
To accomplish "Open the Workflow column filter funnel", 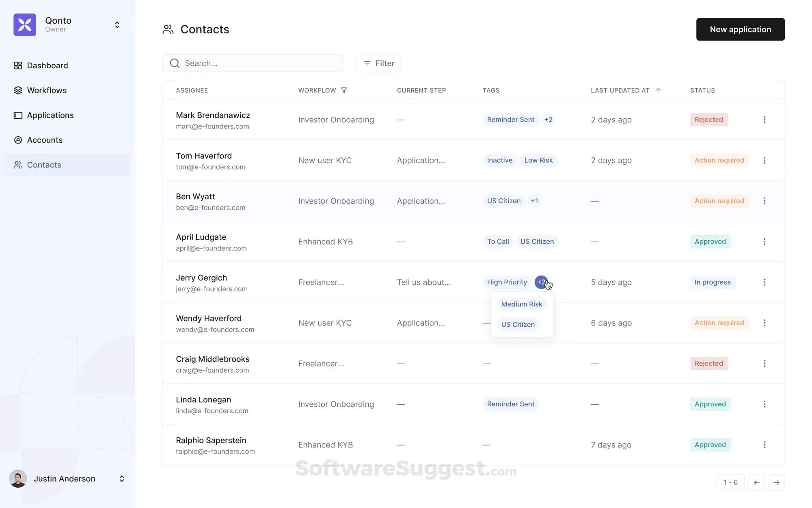I will point(345,90).
